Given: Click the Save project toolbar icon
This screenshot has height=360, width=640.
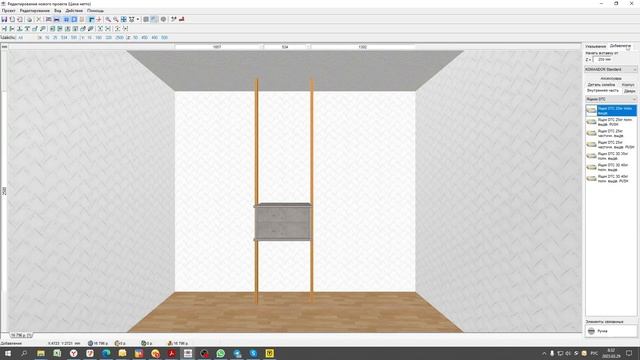Looking at the screenshot, I should (4, 19).
